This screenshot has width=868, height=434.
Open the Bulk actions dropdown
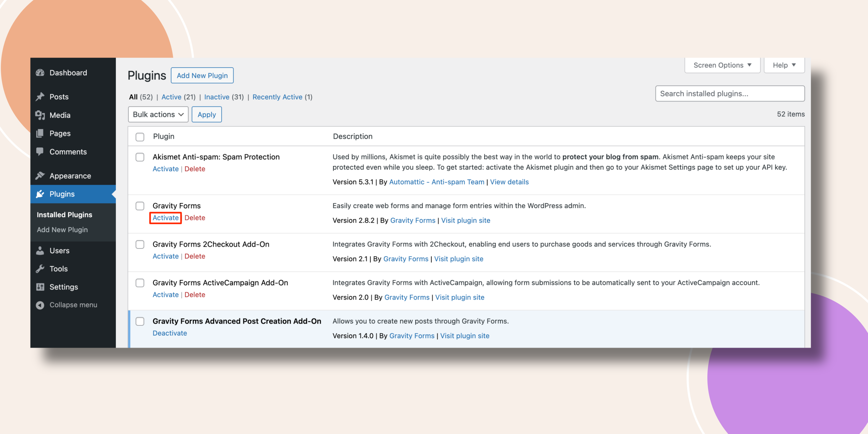point(158,115)
